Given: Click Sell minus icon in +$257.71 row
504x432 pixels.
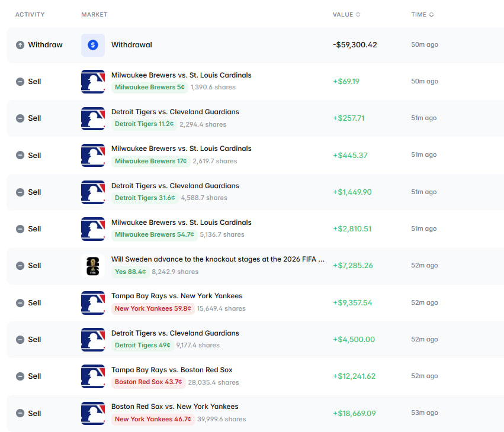Looking at the screenshot, I should click(20, 118).
